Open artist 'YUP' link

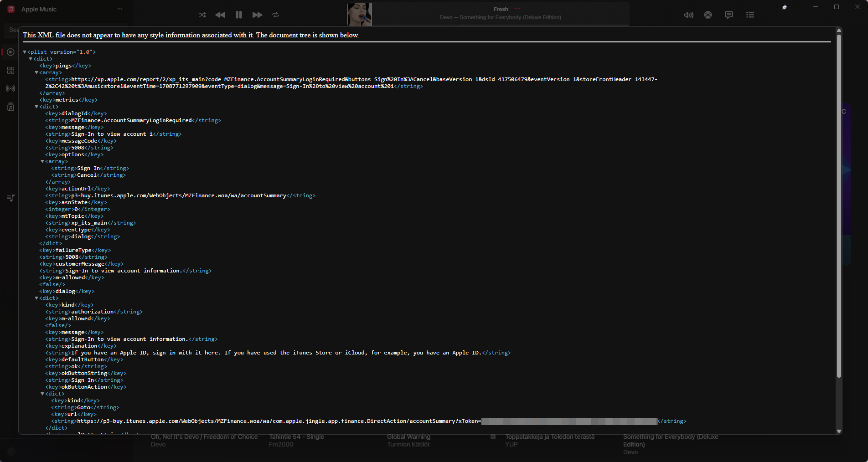(x=511, y=444)
